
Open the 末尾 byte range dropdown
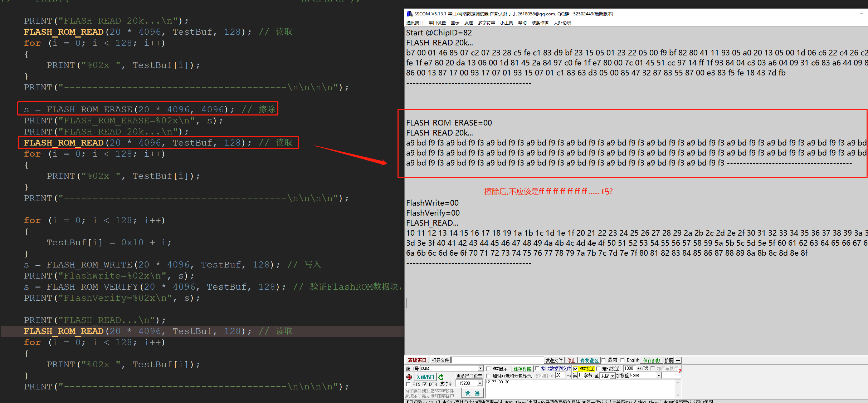click(613, 376)
